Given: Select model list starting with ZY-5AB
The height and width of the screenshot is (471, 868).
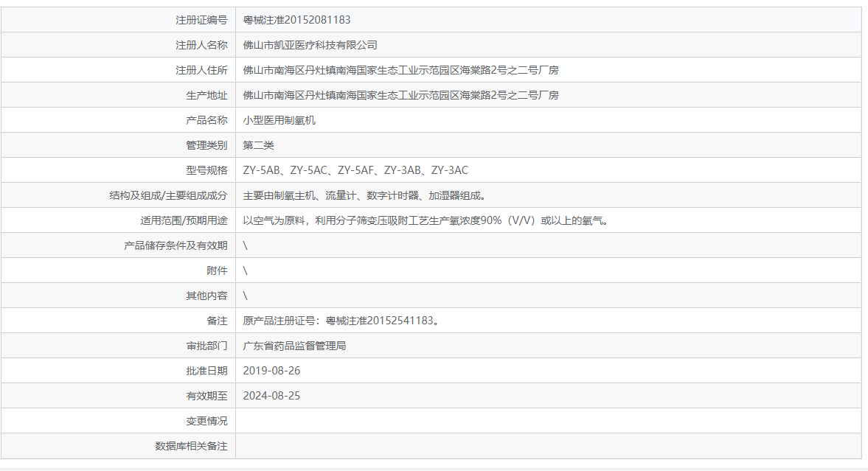Looking at the screenshot, I should click(355, 170).
